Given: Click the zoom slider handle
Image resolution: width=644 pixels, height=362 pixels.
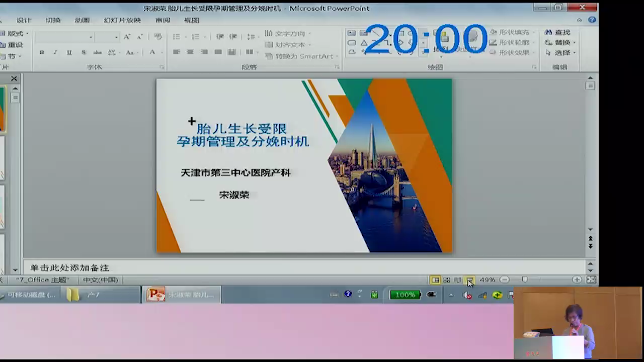Looking at the screenshot, I should [x=525, y=280].
